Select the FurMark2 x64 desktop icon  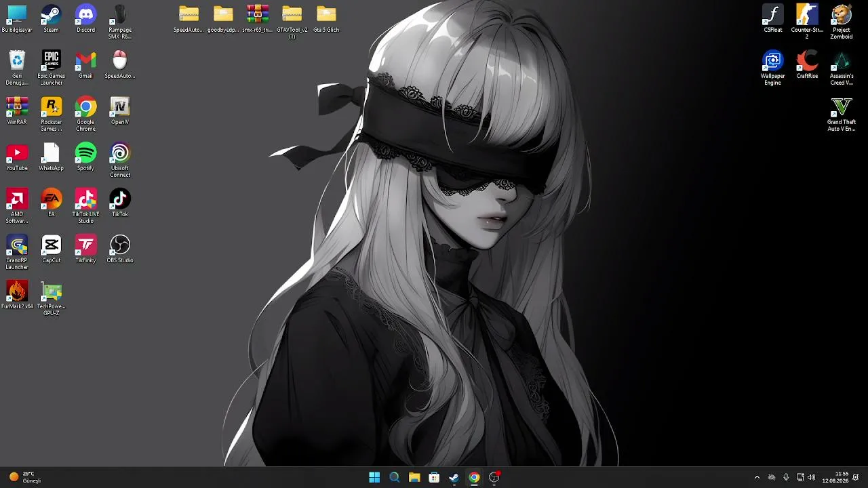[x=17, y=296]
